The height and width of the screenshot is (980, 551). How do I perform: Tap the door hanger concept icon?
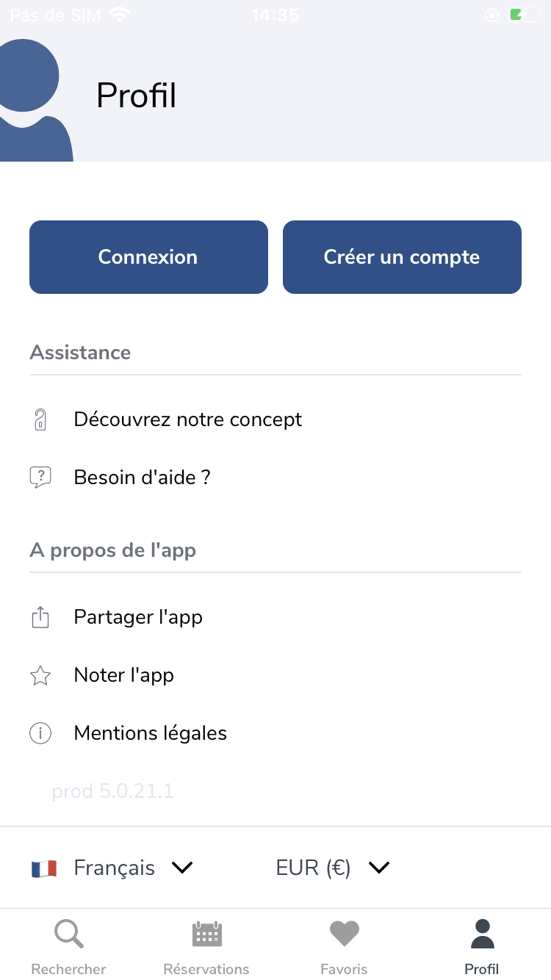pos(40,419)
